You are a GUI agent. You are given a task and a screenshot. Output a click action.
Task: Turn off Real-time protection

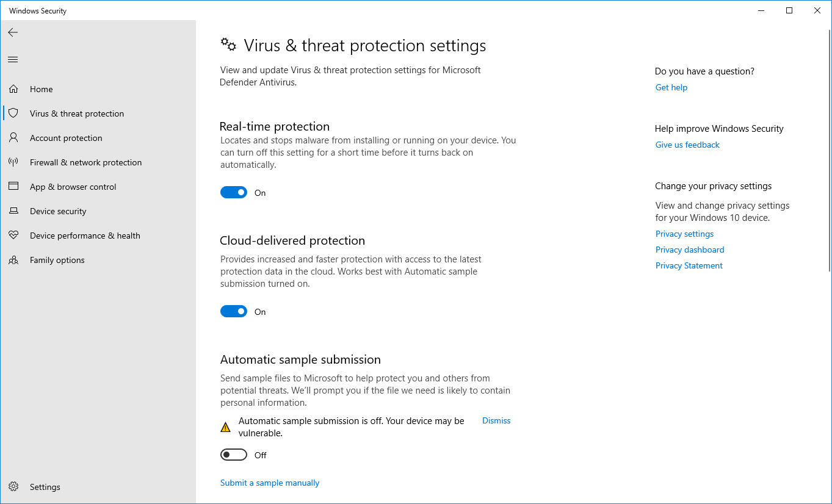tap(234, 192)
